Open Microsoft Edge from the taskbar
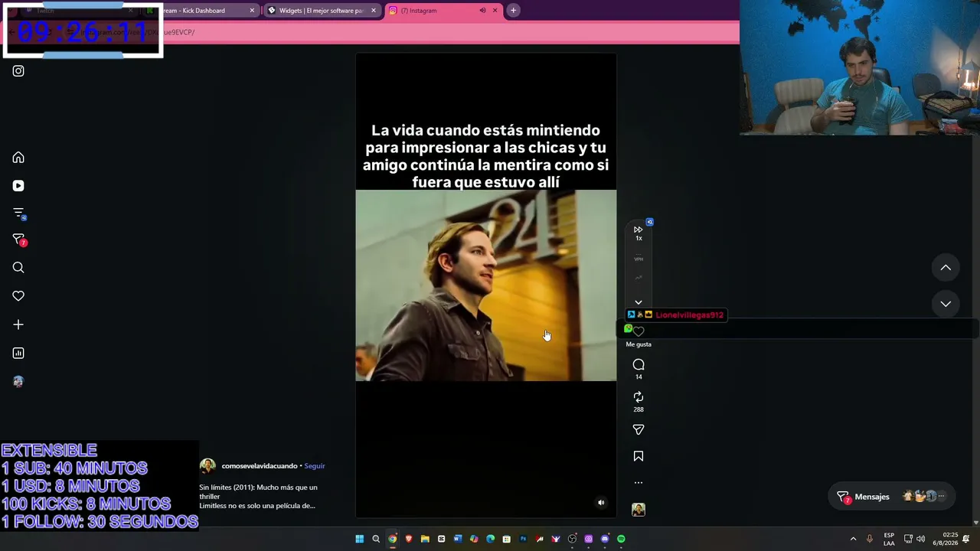The height and width of the screenshot is (551, 980). 491,539
